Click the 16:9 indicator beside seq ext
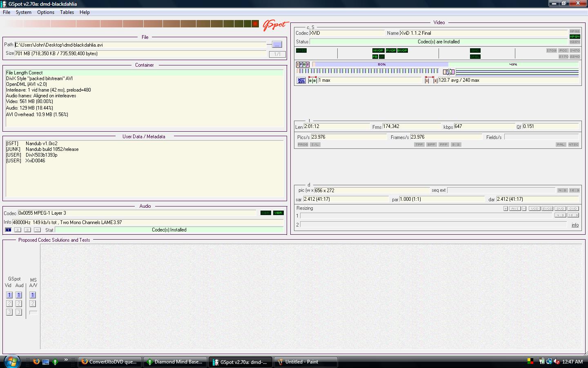588x368 pixels. (x=574, y=190)
